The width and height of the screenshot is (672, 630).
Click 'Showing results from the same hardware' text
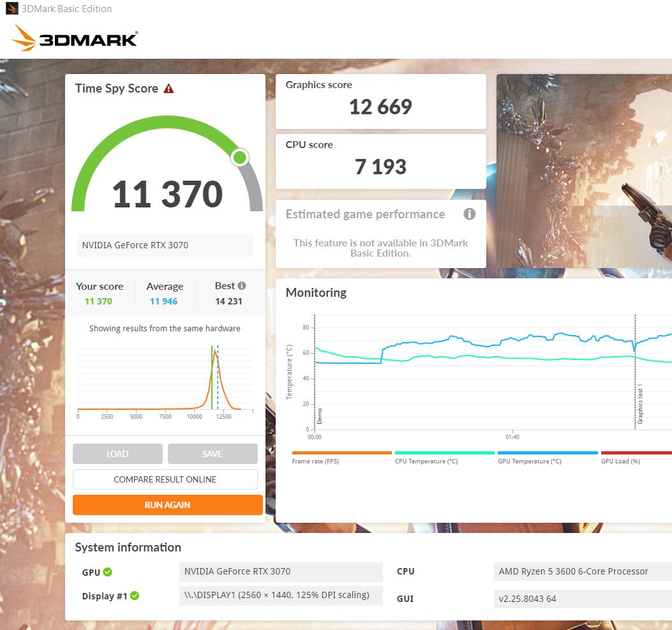(x=165, y=328)
